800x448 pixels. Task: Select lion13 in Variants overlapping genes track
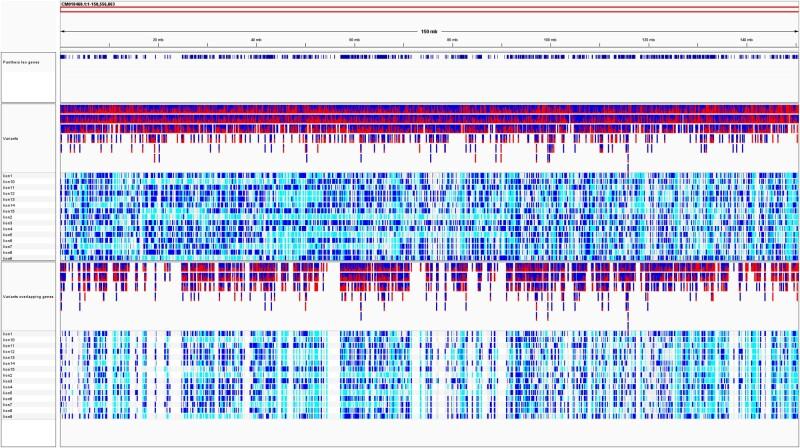pos(9,357)
